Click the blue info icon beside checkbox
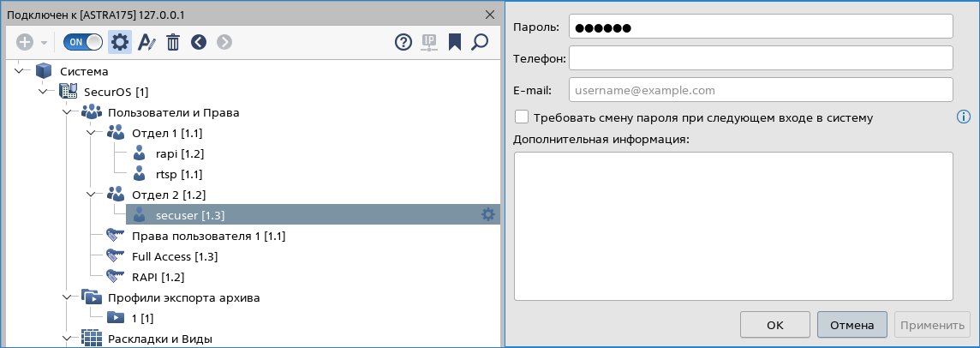The width and height of the screenshot is (980, 348). (963, 117)
